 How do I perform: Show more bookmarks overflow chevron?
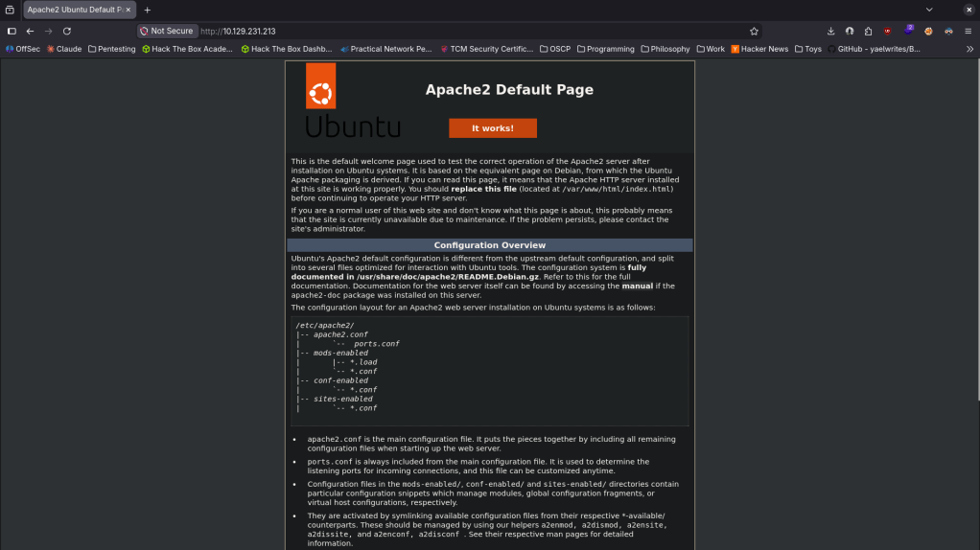(968, 49)
